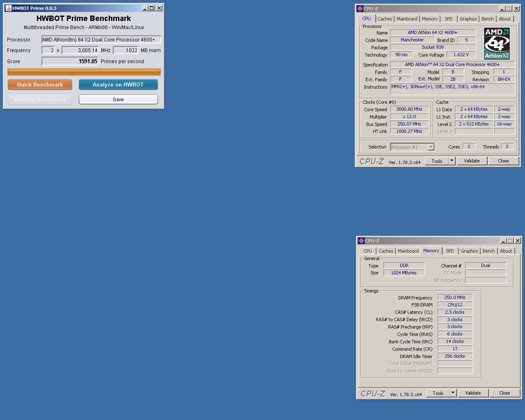Click the top CPU-Z window title icon
525x420 pixels.
point(360,9)
